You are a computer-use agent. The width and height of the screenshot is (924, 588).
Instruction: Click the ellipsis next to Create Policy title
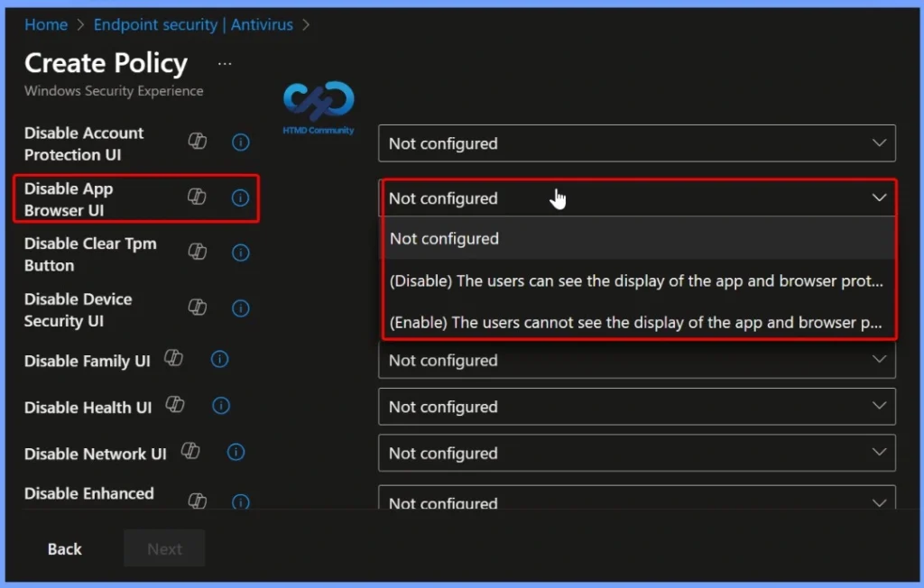[224, 63]
